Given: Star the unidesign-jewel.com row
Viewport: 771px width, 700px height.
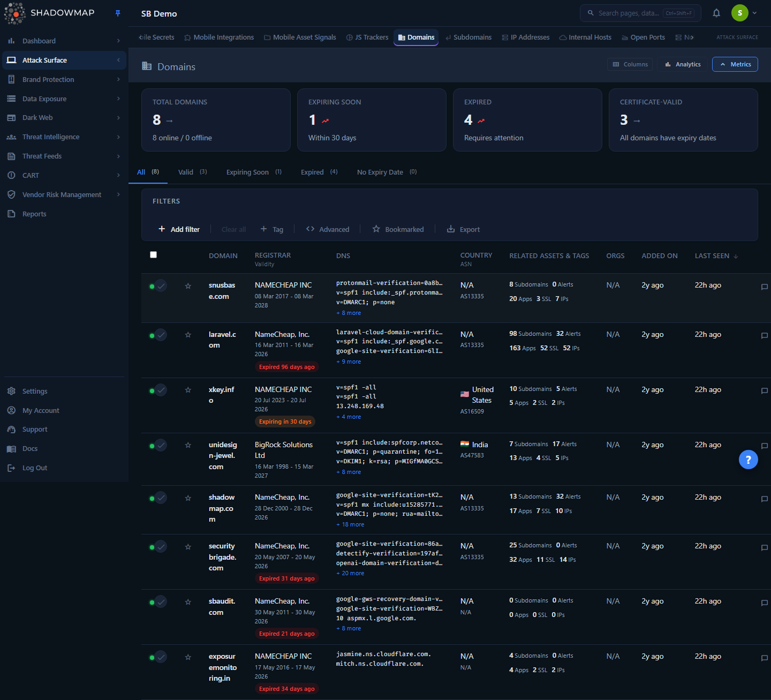Looking at the screenshot, I should [188, 445].
